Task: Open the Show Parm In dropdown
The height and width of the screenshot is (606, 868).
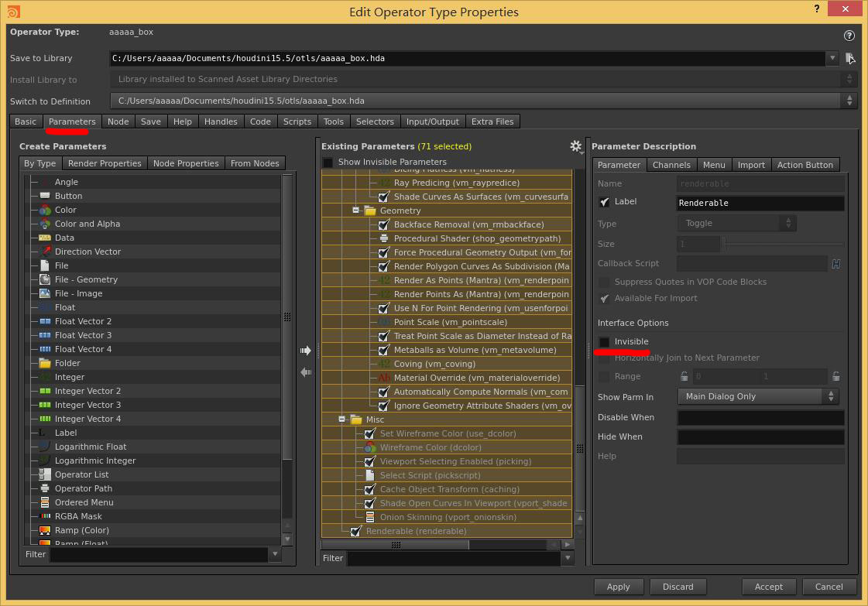Action: click(x=758, y=396)
